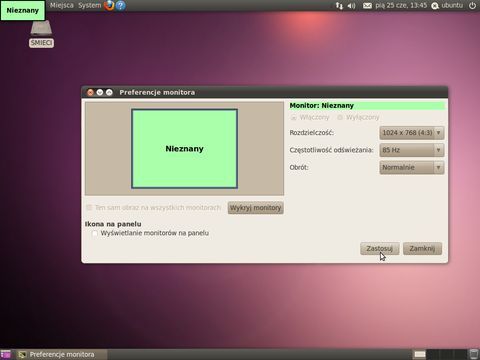Open the help icon in top panel
Screen dimensions: 480x360
click(x=121, y=5)
